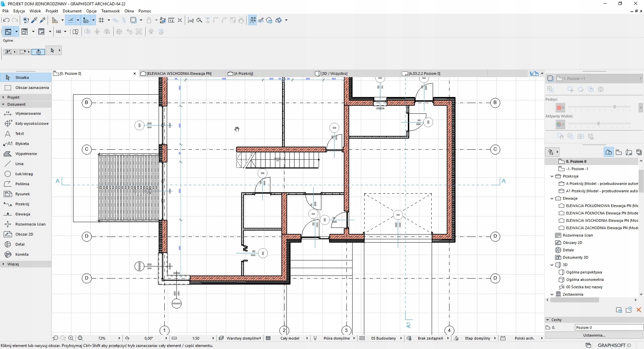Select the Koty wysokościowe tool
The width and height of the screenshot is (644, 349).
pyautogui.click(x=32, y=123)
